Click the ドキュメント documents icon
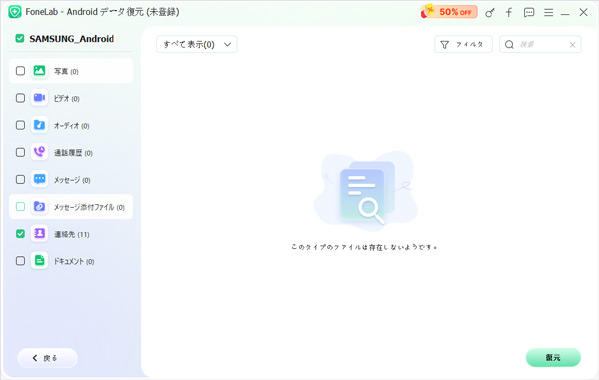599x380 pixels. pyautogui.click(x=39, y=260)
